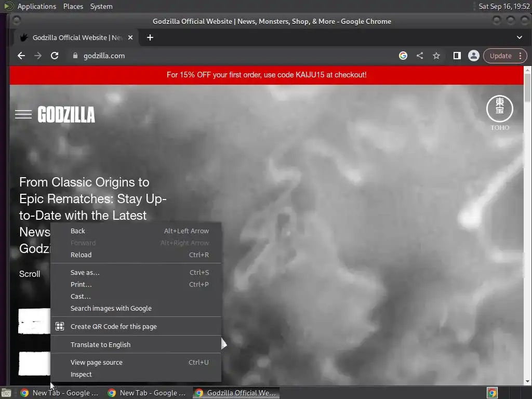Open the hamburger menu on Godzilla site
Image resolution: width=532 pixels, height=399 pixels.
click(x=23, y=114)
